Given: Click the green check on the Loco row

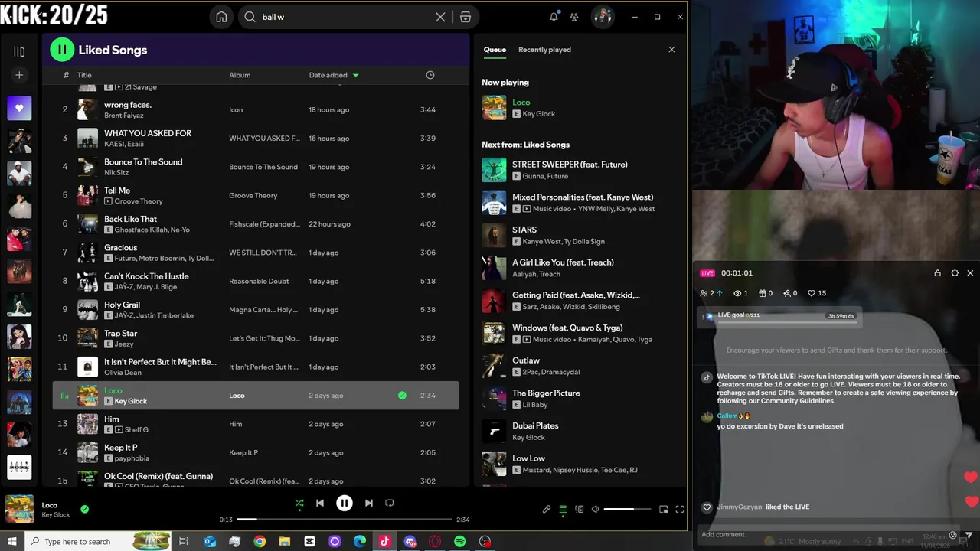Looking at the screenshot, I should coord(402,396).
